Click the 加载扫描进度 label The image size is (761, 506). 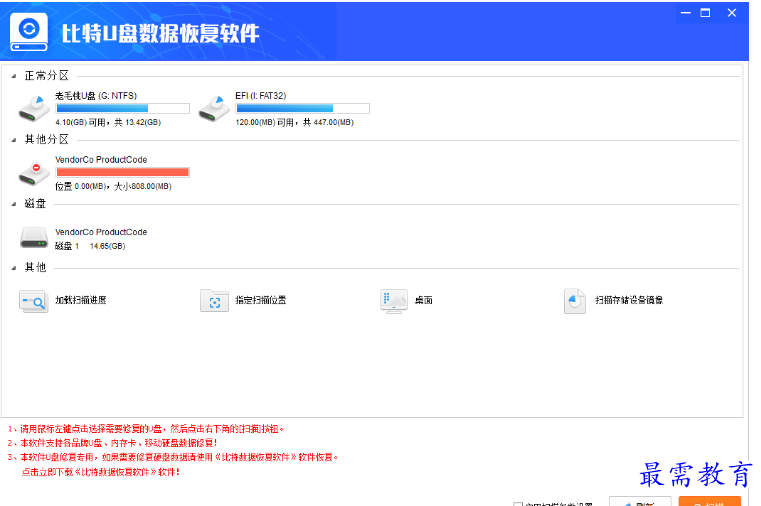click(x=81, y=300)
